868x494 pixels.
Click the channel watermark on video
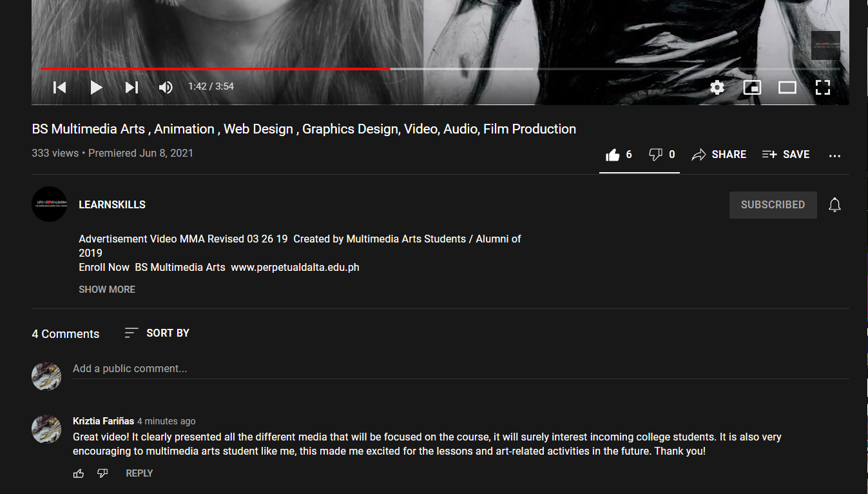[825, 45]
